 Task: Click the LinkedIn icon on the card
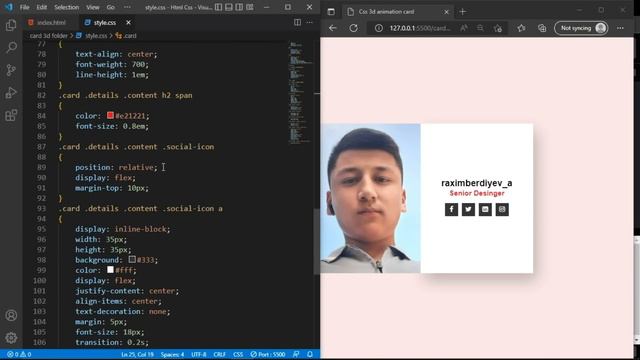tap(485, 209)
